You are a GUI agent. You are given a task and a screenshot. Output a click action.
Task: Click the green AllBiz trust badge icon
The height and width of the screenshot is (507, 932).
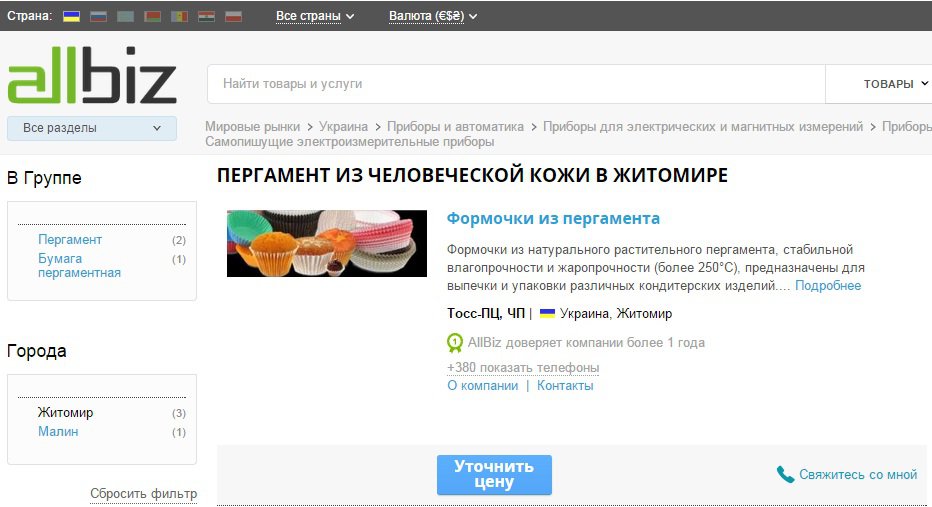tap(455, 343)
